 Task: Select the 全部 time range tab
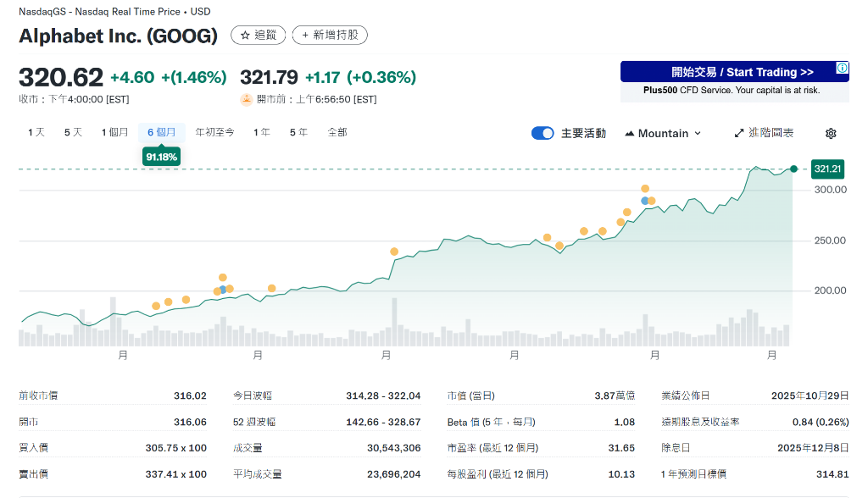point(337,132)
